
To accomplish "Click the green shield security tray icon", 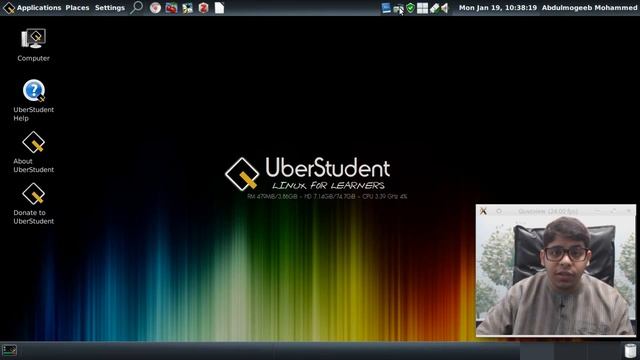I will pos(411,8).
